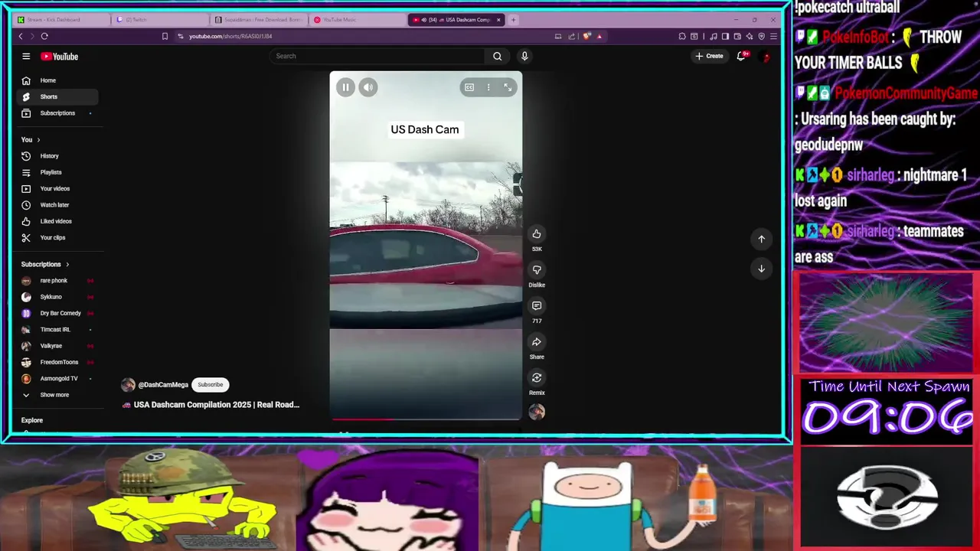
Task: Close the USA Dashcam Compilation tab
Action: [x=498, y=20]
